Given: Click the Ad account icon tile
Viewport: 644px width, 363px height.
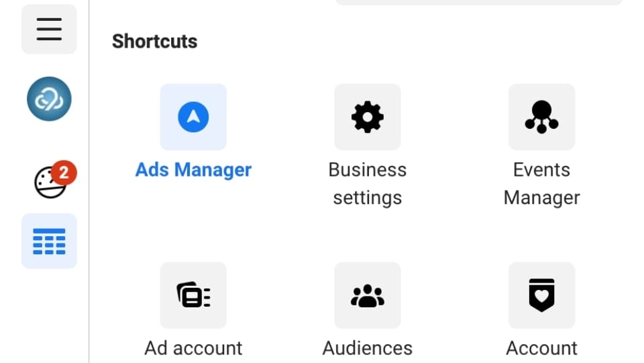Looking at the screenshot, I should pos(193,295).
